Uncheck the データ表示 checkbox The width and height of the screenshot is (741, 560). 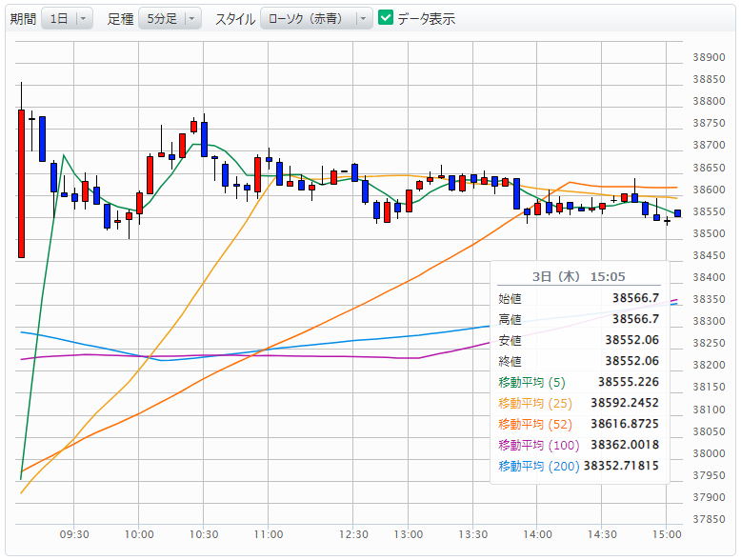(x=386, y=18)
